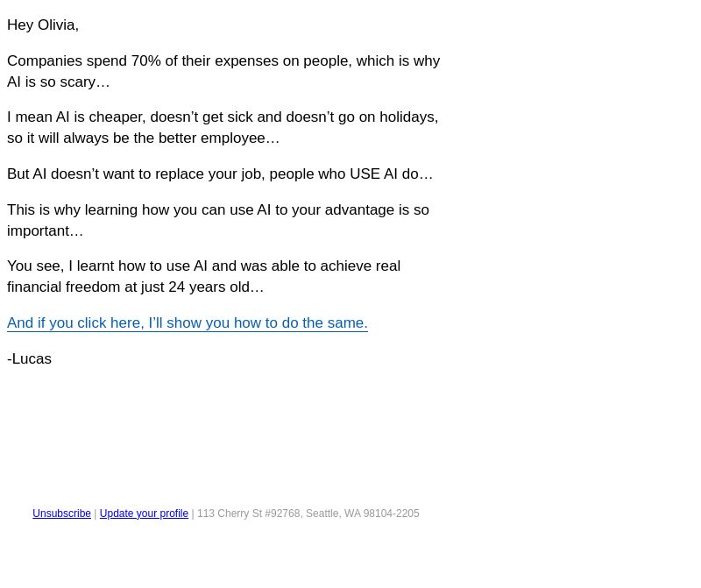Click the "70%" figure in first paragraph
This screenshot has height=588, width=701.
click(145, 60)
